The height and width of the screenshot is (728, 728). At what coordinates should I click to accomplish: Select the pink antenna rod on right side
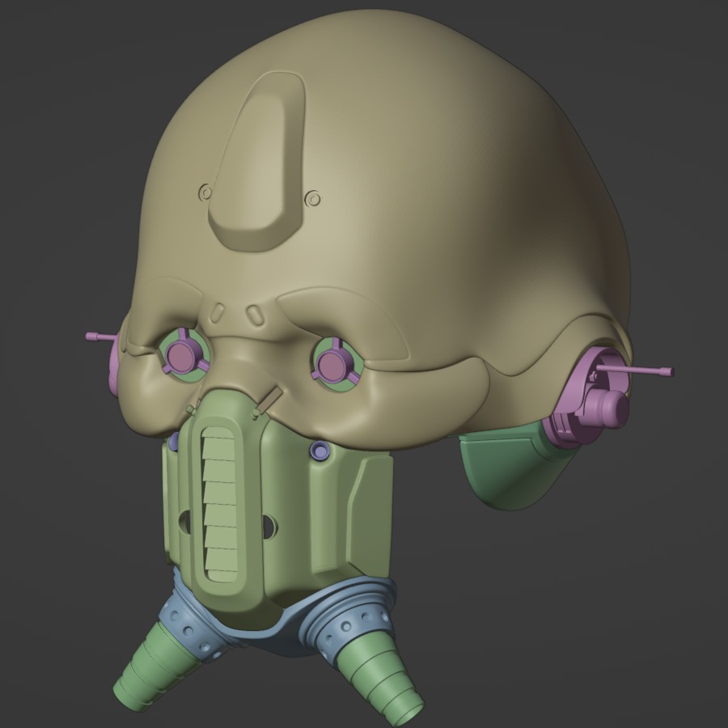coord(634,370)
